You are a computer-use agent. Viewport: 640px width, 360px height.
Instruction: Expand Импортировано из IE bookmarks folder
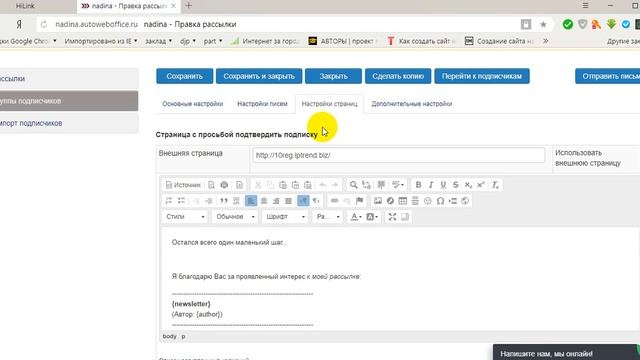(101, 41)
